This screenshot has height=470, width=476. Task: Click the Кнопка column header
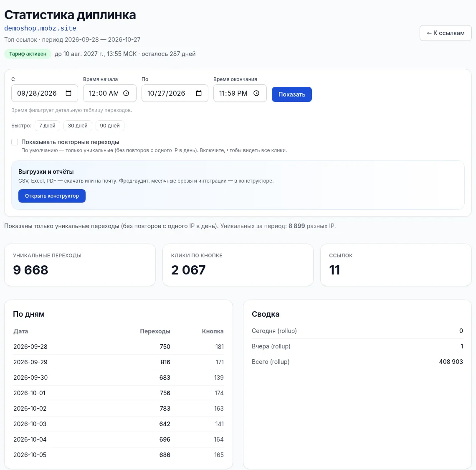(213, 331)
